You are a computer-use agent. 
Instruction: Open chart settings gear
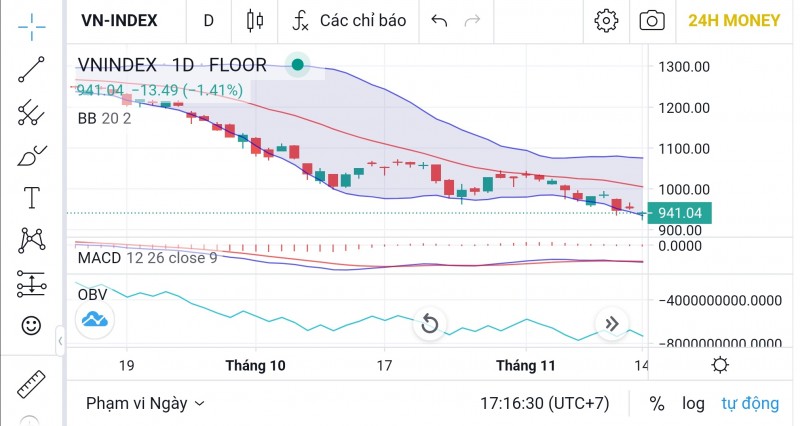606,20
